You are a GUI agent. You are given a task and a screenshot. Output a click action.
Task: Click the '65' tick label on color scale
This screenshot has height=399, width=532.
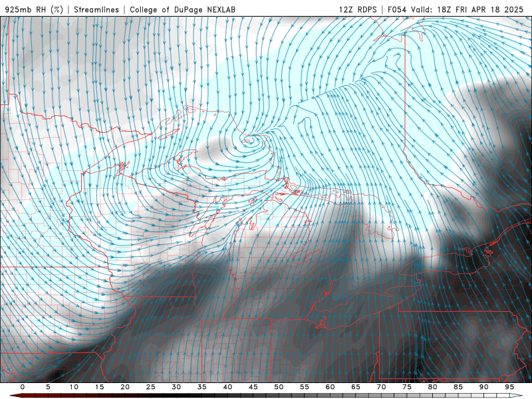coord(356,387)
